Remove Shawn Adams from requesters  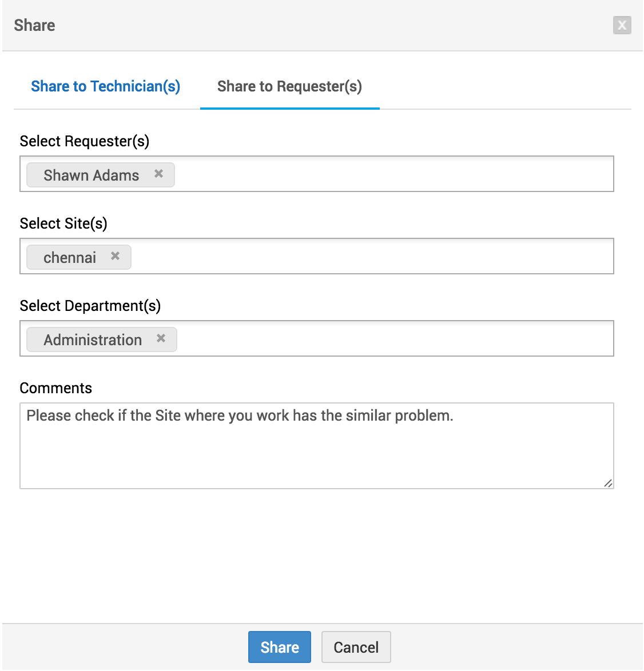(x=159, y=174)
